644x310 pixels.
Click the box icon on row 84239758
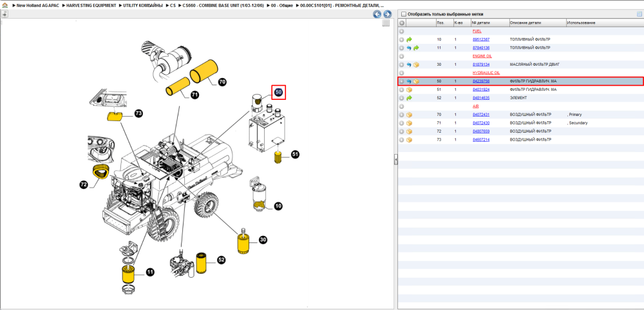coord(416,81)
